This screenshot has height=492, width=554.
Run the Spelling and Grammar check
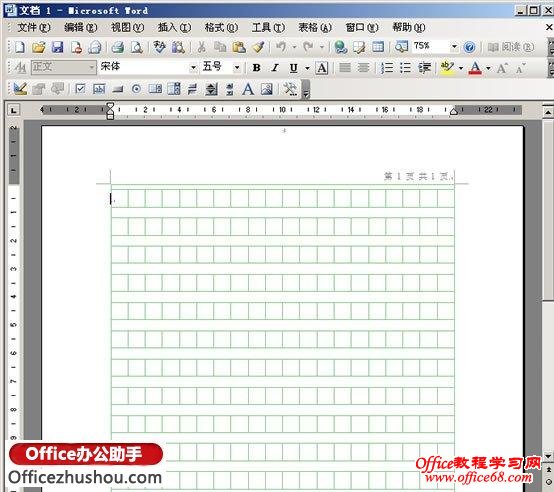159,47
